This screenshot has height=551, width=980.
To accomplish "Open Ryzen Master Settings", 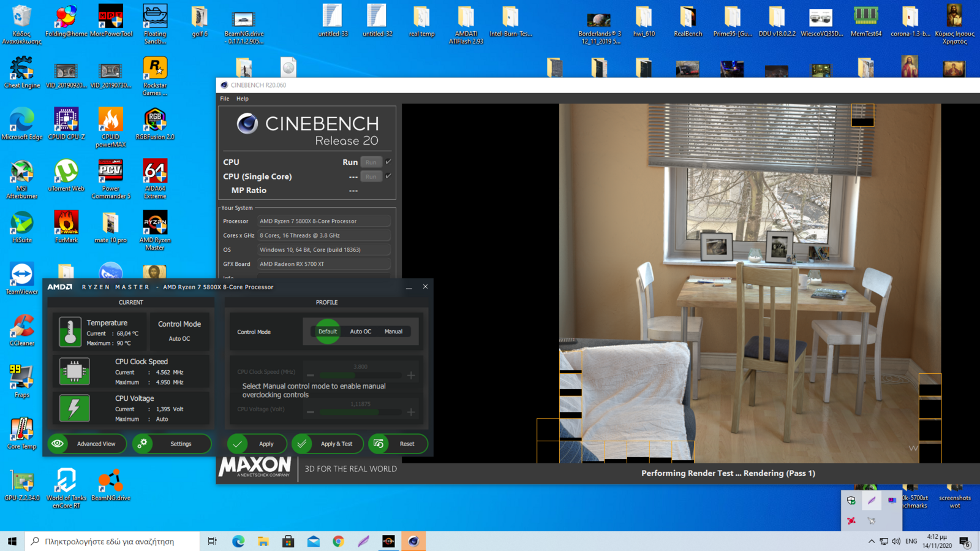I will coord(171,444).
